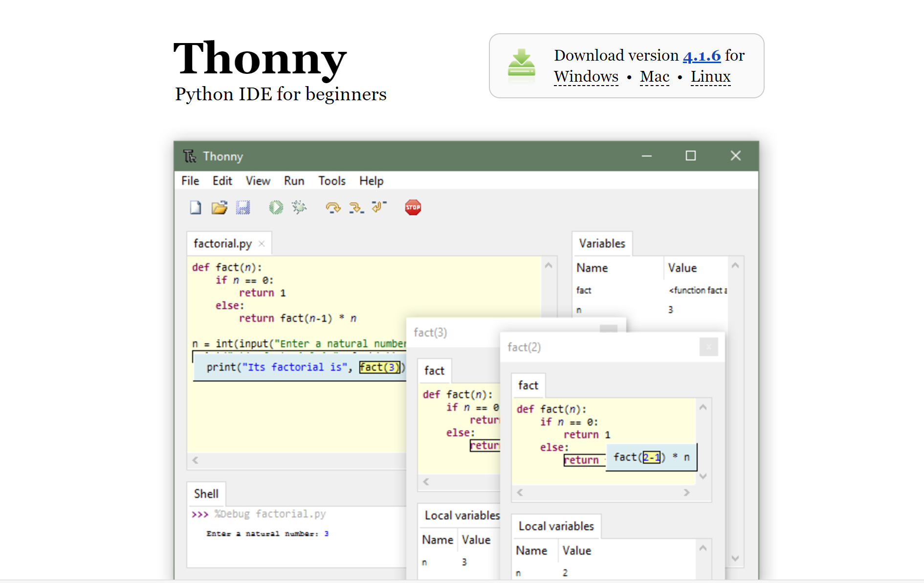Start debugging with the bug icon
This screenshot has width=924, height=583.
tap(299, 207)
